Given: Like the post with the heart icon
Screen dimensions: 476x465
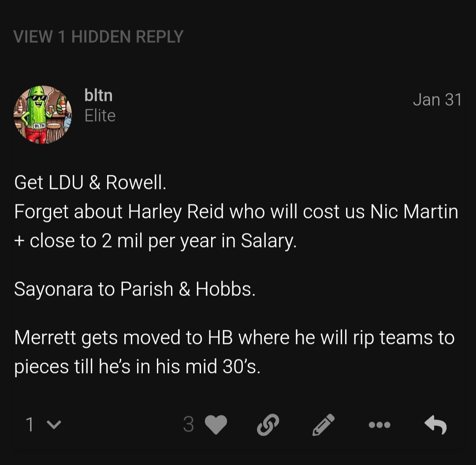Looking at the screenshot, I should pos(216,424).
